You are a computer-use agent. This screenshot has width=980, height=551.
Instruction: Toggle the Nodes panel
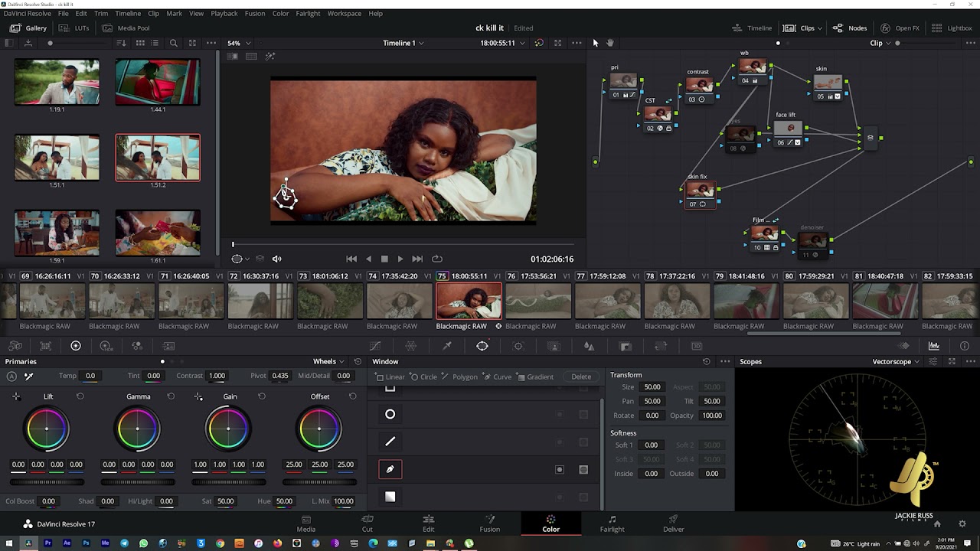click(850, 28)
